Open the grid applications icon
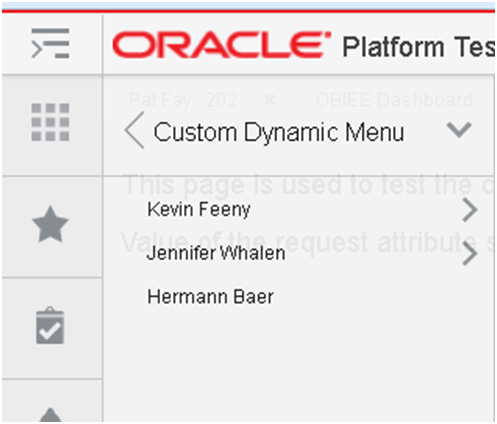 pyautogui.click(x=50, y=122)
